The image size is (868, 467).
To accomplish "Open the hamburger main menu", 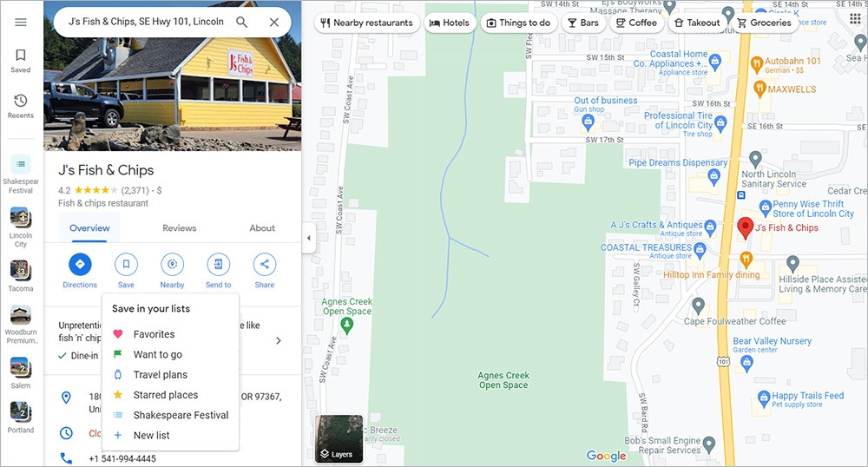I will (21, 22).
